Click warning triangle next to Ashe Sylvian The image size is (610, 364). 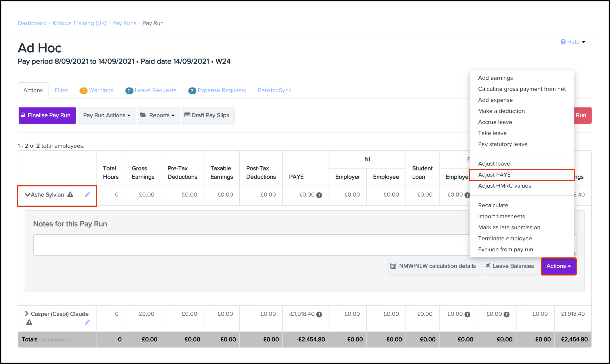point(70,194)
